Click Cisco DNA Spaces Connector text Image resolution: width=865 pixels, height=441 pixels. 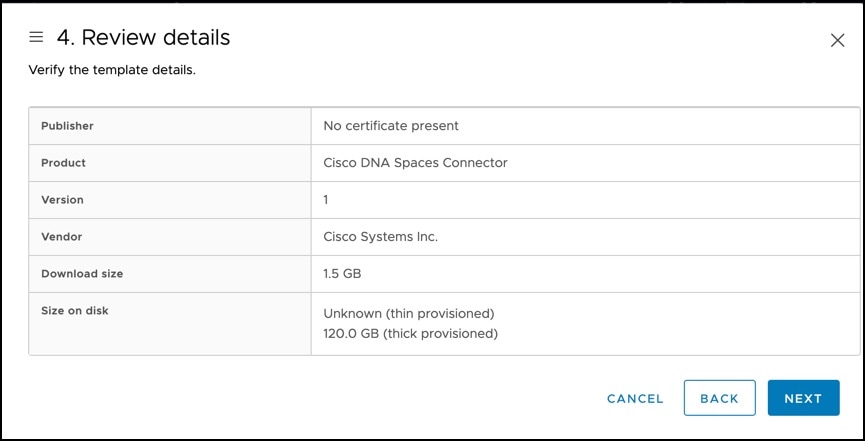pos(415,163)
